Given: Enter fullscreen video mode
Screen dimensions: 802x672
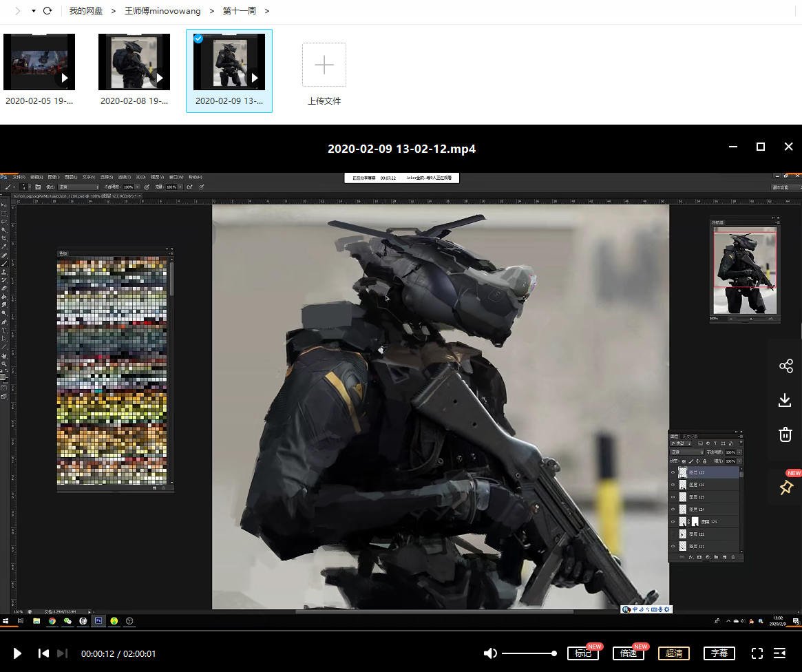Looking at the screenshot, I should tap(757, 653).
